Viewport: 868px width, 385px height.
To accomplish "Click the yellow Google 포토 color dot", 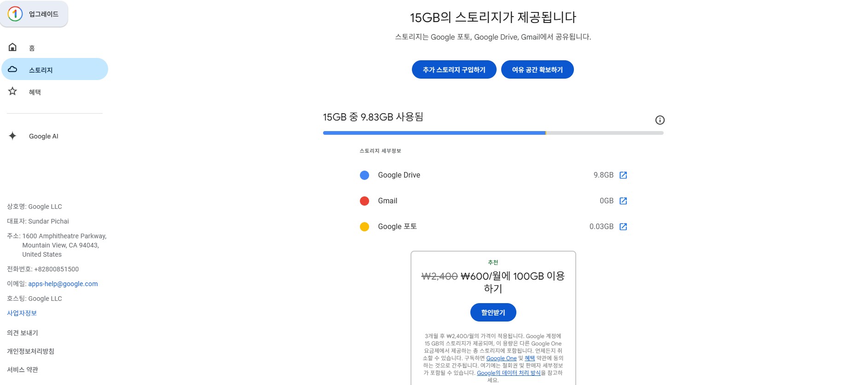I will [365, 227].
